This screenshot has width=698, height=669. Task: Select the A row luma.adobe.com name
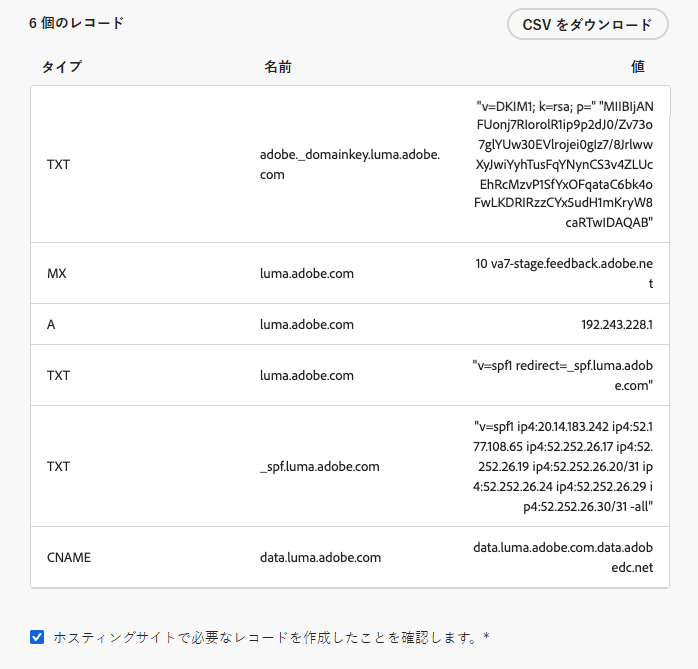click(x=307, y=324)
